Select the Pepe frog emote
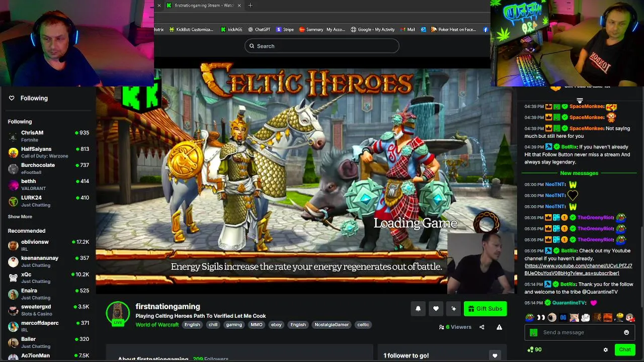This screenshot has height=362, width=644. pos(530,317)
